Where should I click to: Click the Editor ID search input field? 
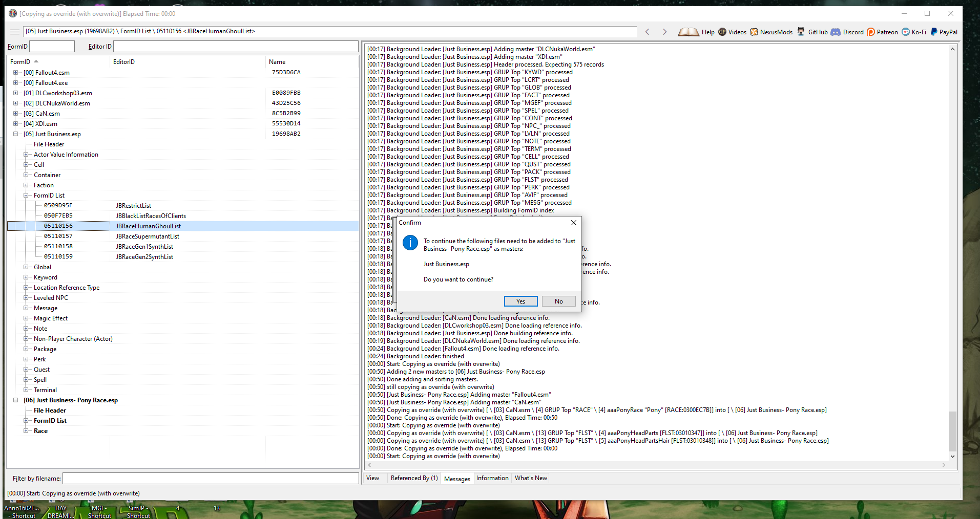click(236, 47)
